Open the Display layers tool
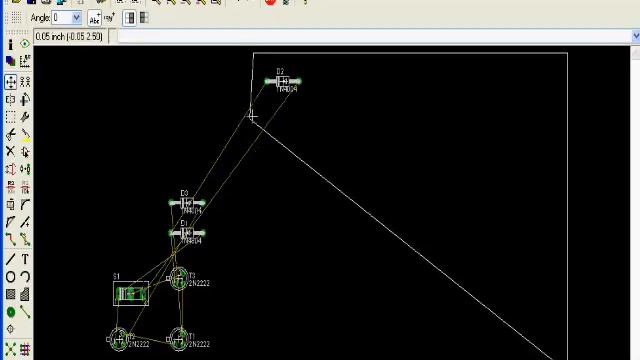The image size is (640, 360). point(10,62)
